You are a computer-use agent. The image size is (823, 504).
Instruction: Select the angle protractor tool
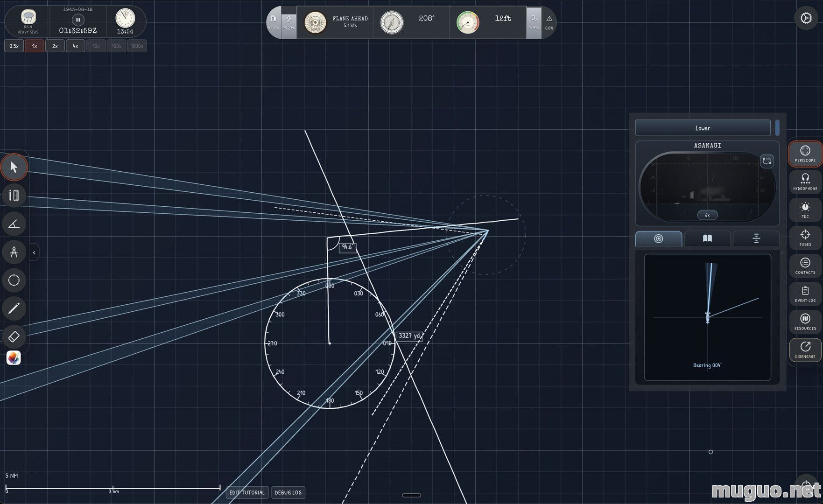[14, 224]
